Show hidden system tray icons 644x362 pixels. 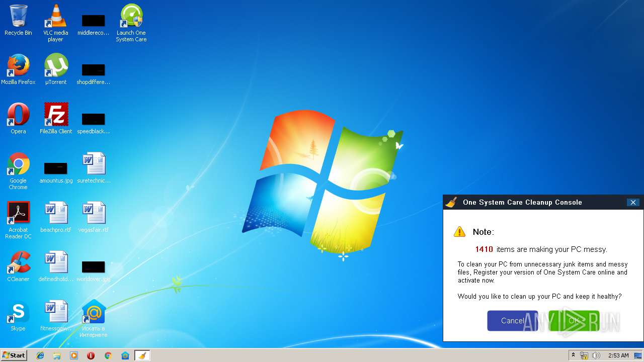pyautogui.click(x=573, y=355)
